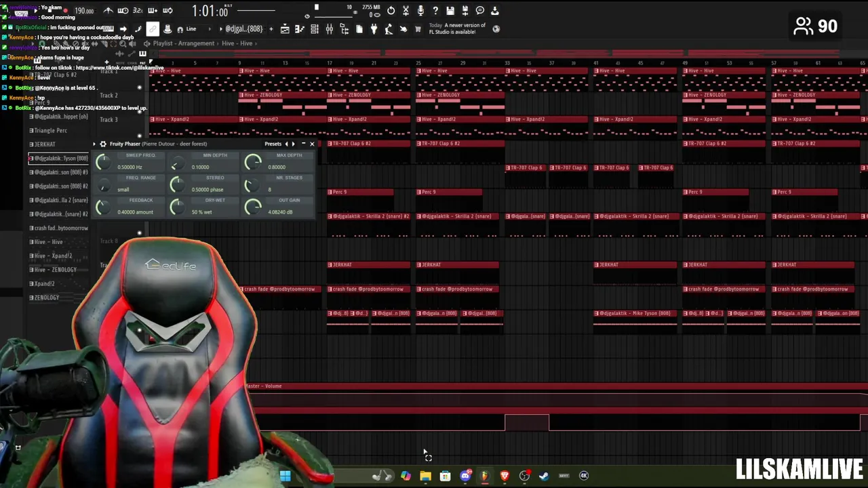Open the shopping cart content library icon
Viewport: 868px width, 488px height.
pos(418,29)
